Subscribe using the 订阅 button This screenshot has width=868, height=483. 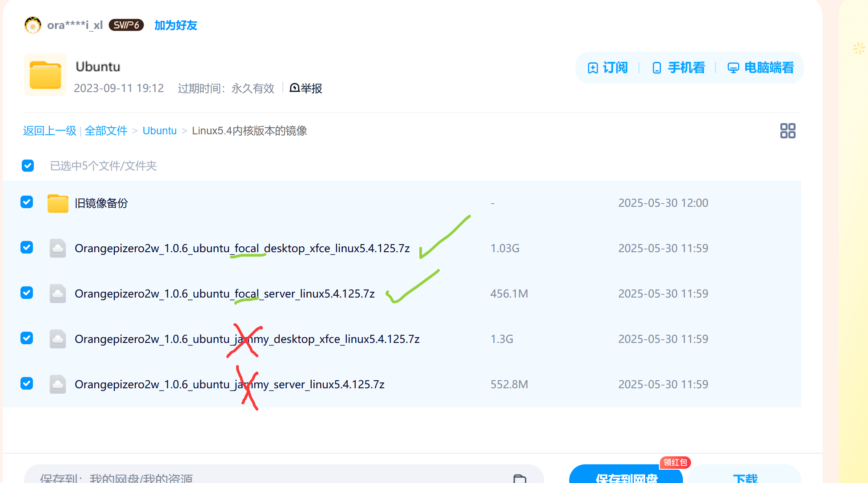click(x=608, y=68)
